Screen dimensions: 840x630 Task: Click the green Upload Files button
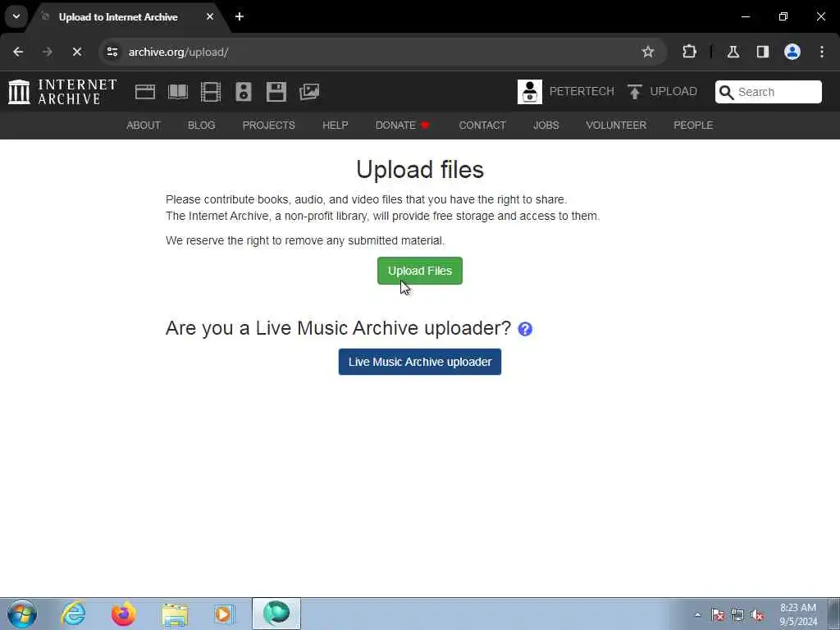coord(420,271)
